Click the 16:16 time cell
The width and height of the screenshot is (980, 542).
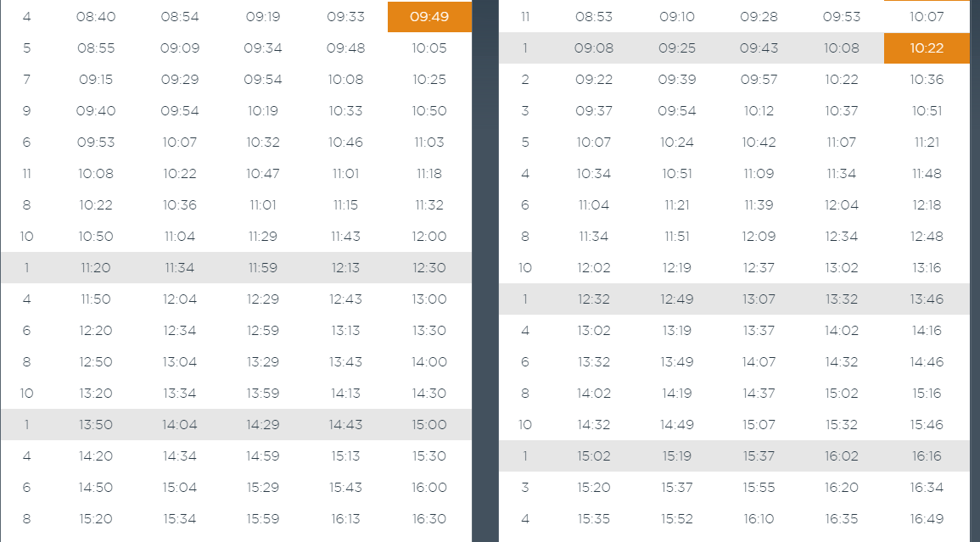coord(927,455)
